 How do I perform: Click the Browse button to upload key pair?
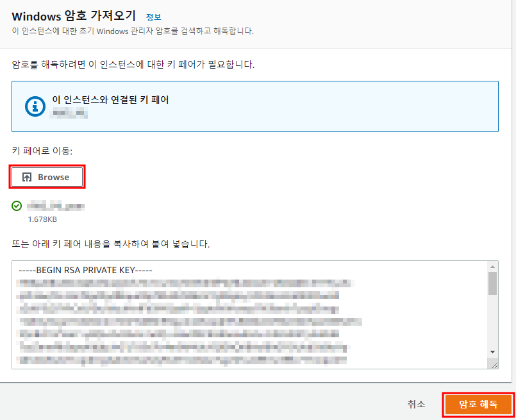pos(47,177)
